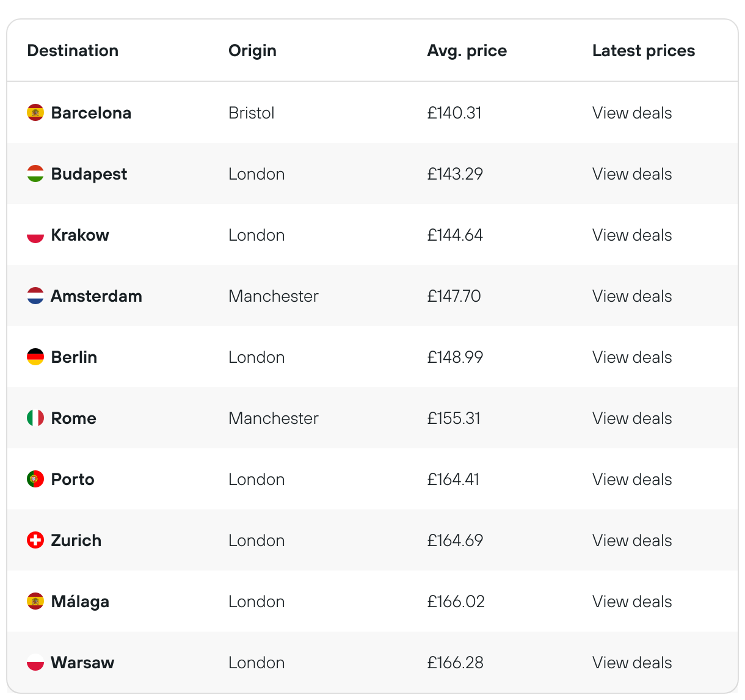Click the Swiss flag next to Zurich
Viewport: 745px width, 700px height.
[x=35, y=540]
